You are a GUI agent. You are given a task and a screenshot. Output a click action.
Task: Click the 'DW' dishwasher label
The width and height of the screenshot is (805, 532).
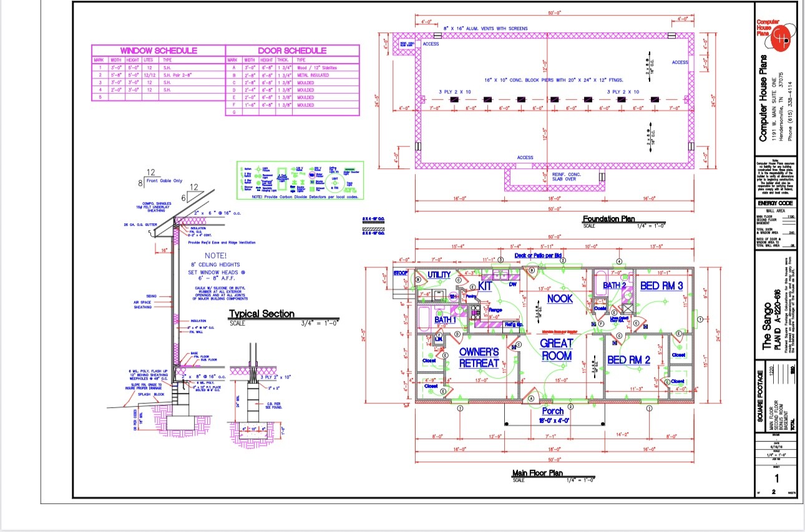click(512, 284)
